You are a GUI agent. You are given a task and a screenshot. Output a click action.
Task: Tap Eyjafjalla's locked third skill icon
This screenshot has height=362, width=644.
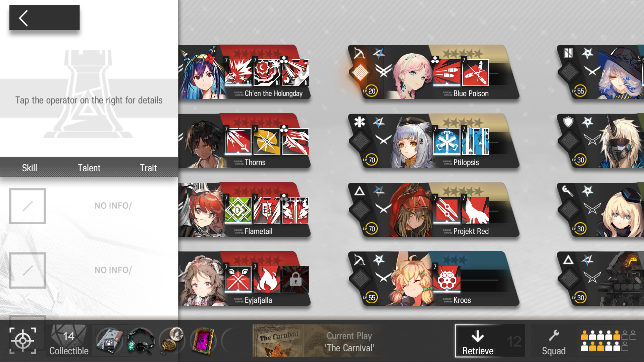coord(296,279)
